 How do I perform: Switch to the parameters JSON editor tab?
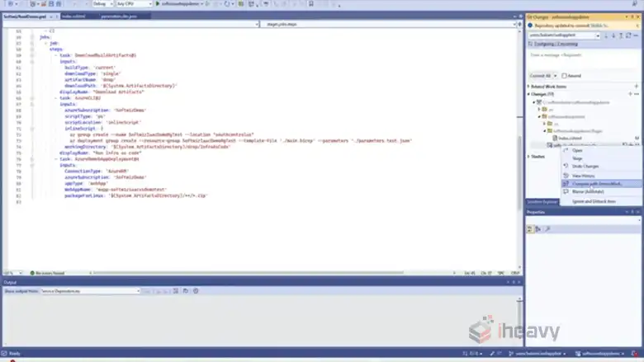(119, 16)
